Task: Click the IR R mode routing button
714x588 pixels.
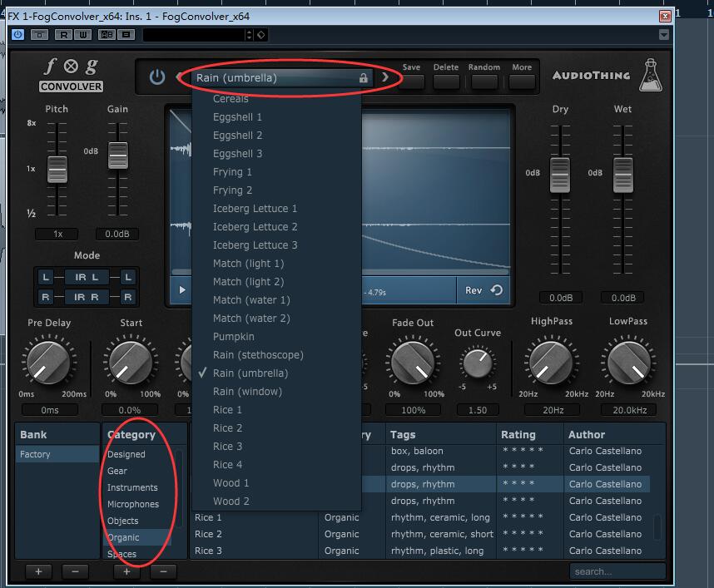Action: coord(87,297)
